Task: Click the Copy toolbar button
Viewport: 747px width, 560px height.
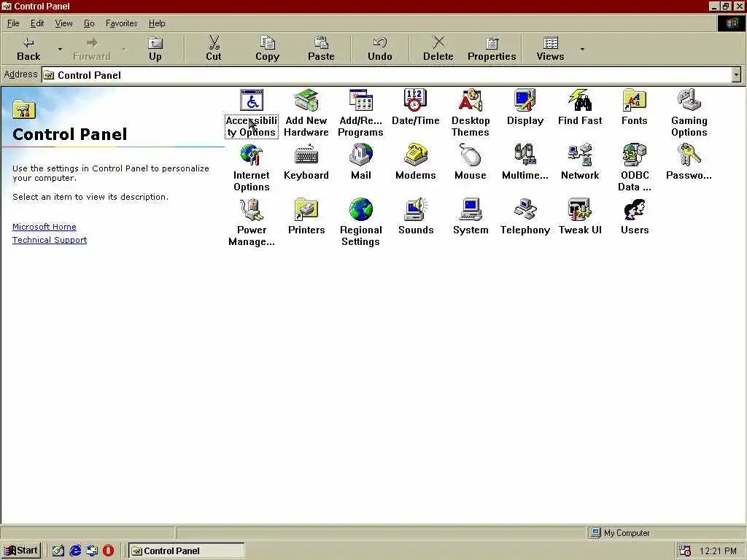Action: point(267,49)
